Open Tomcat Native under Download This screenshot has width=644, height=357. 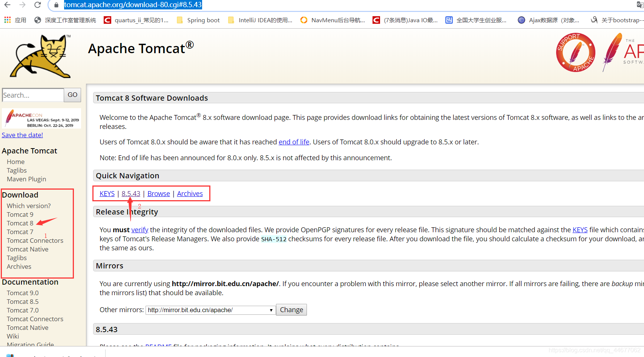click(28, 249)
